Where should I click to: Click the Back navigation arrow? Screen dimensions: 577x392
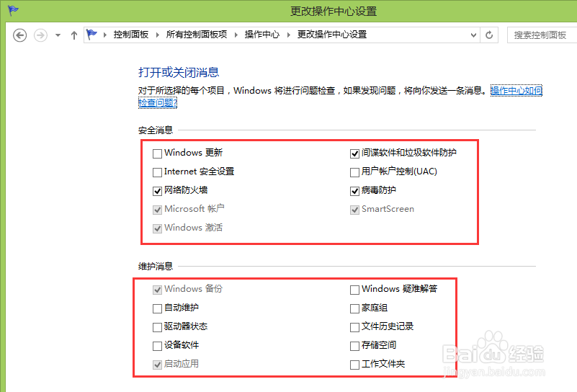click(x=20, y=35)
